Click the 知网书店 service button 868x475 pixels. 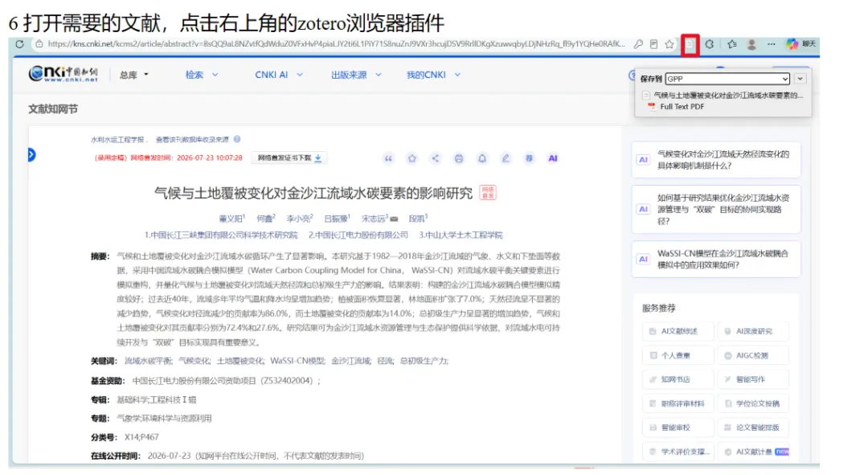pos(678,380)
